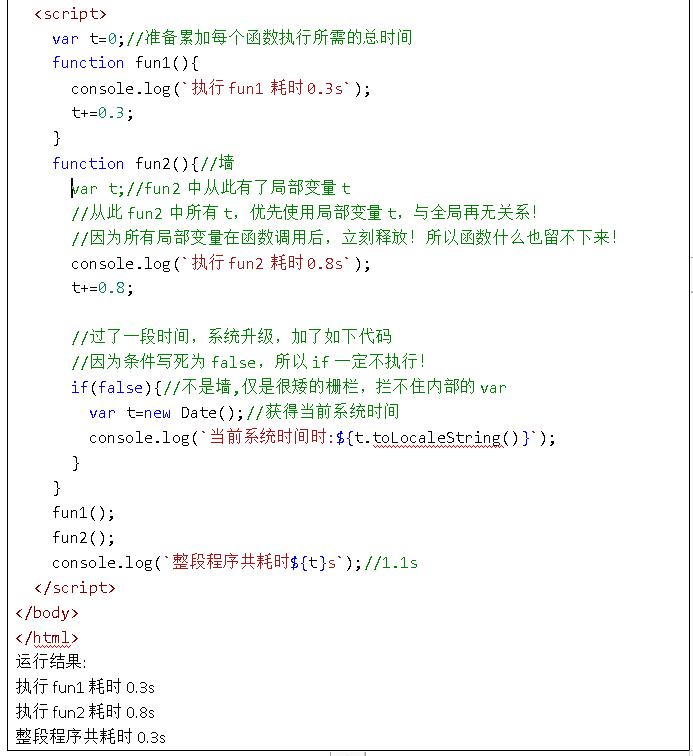
Task: Click comment '//过了一段时间，系统升级' line
Action: [x=231, y=337]
